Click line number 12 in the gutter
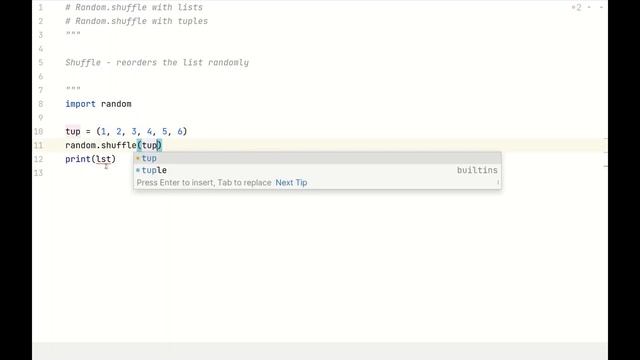640x360 pixels. [x=38, y=159]
